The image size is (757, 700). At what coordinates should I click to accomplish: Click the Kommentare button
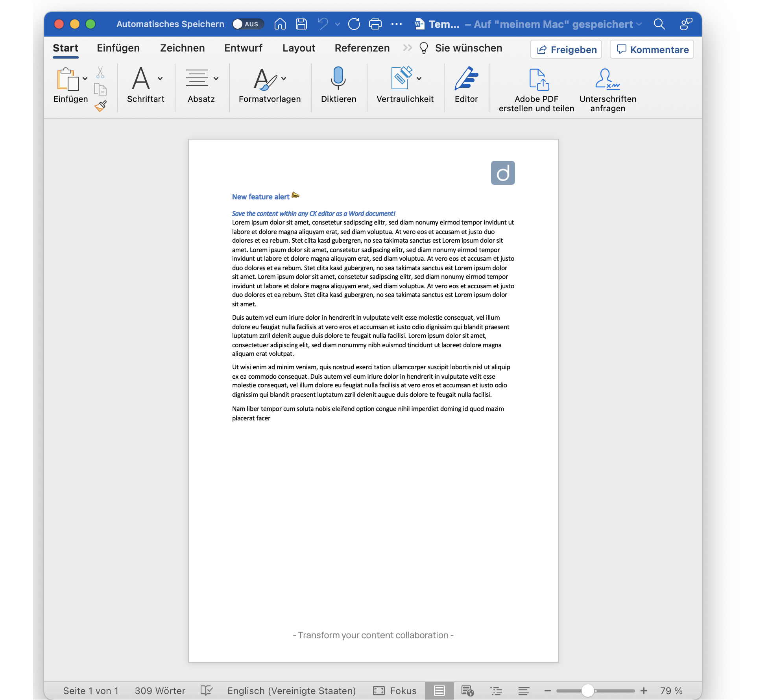(x=652, y=50)
